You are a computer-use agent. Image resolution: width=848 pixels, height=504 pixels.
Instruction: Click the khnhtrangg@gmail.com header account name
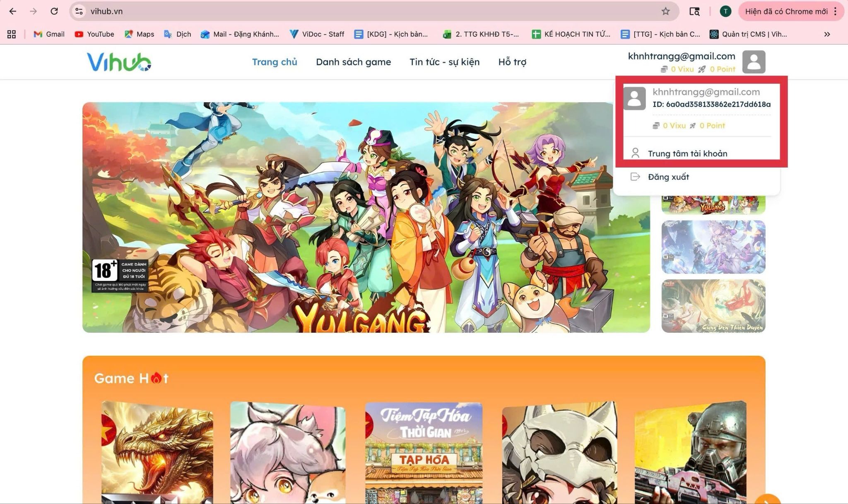[682, 56]
